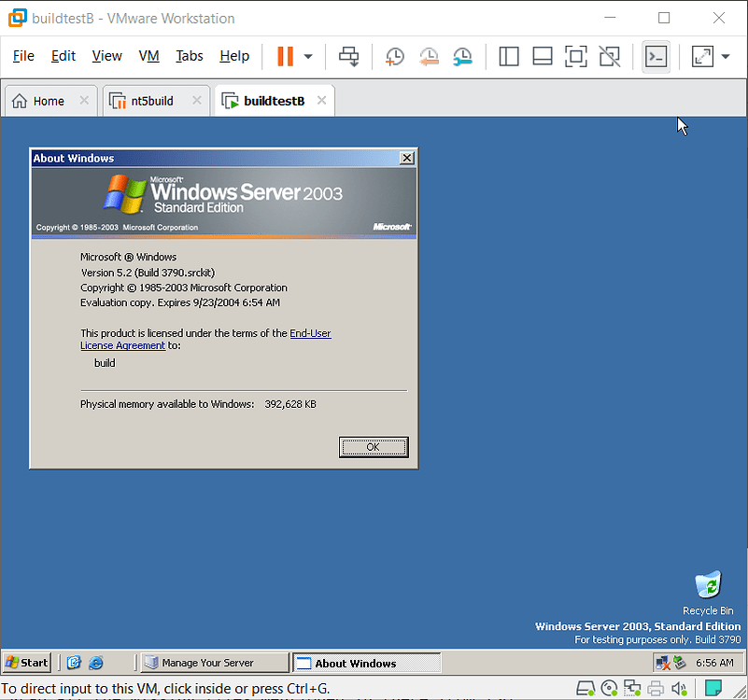Open the VM menu
Viewport: 748px width, 700px height.
click(x=148, y=56)
